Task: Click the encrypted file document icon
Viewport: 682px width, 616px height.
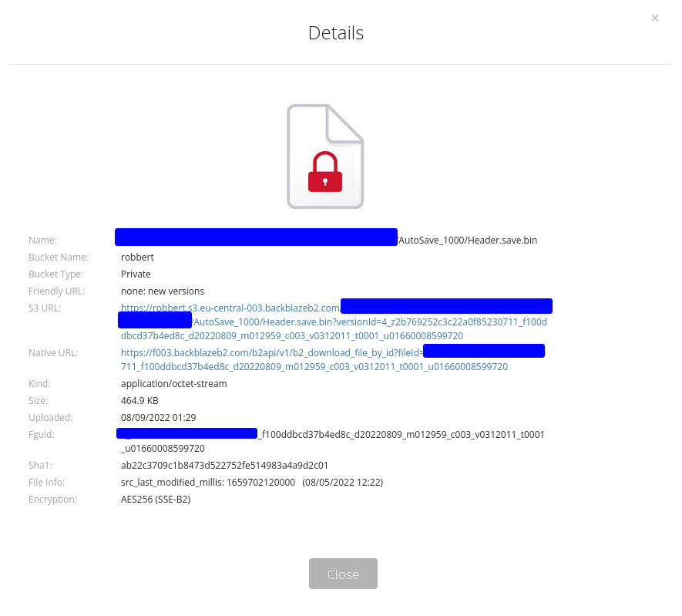Action: [x=325, y=157]
